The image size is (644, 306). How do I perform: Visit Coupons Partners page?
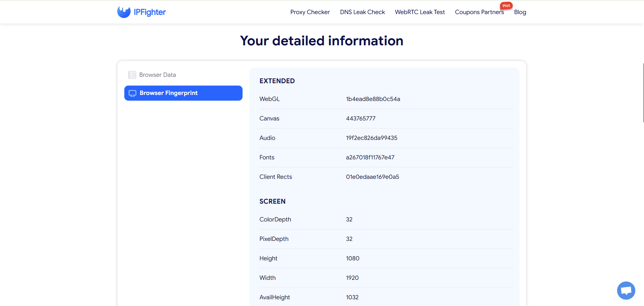pos(479,12)
